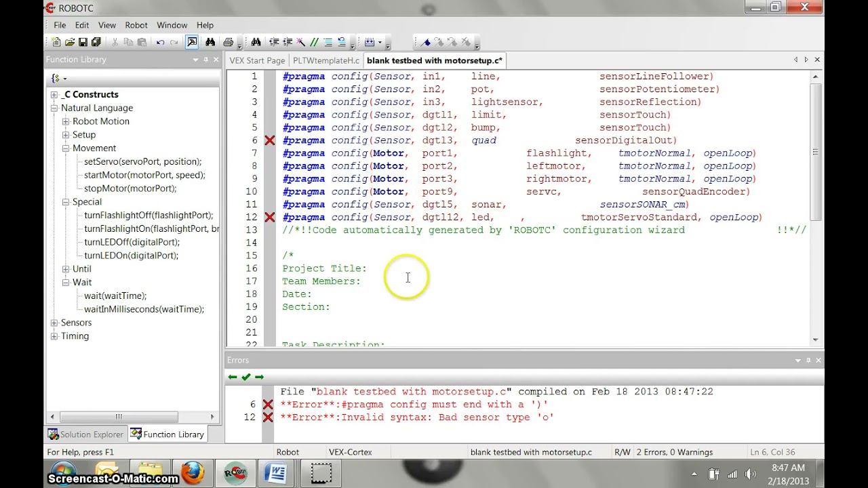Screen dimensions: 868x488
Task: Switch to the VEX Start Page tab
Action: [257, 60]
